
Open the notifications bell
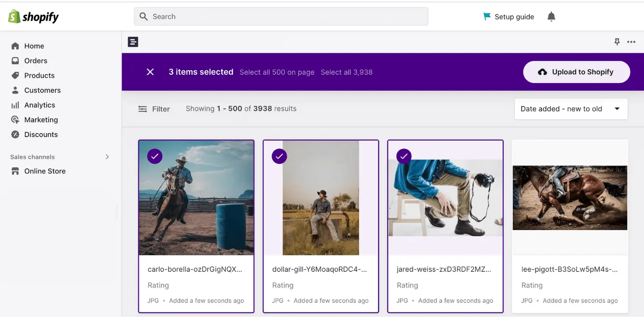pyautogui.click(x=551, y=16)
